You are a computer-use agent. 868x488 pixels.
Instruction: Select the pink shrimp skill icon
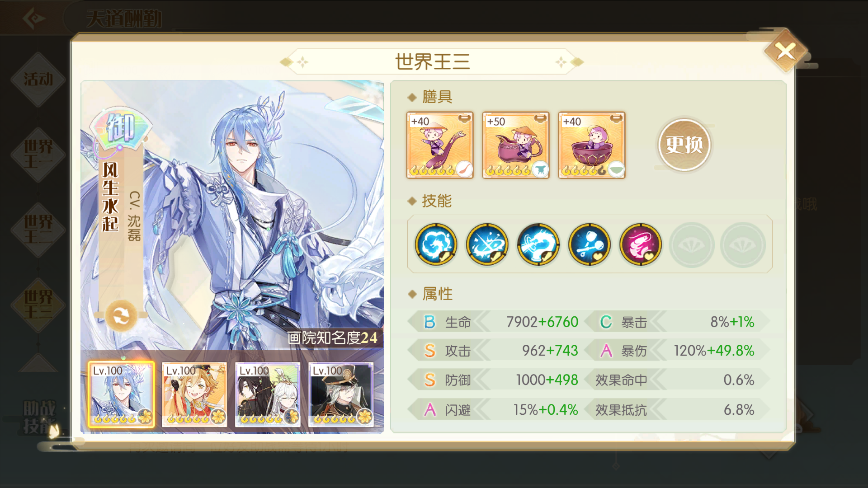click(640, 244)
